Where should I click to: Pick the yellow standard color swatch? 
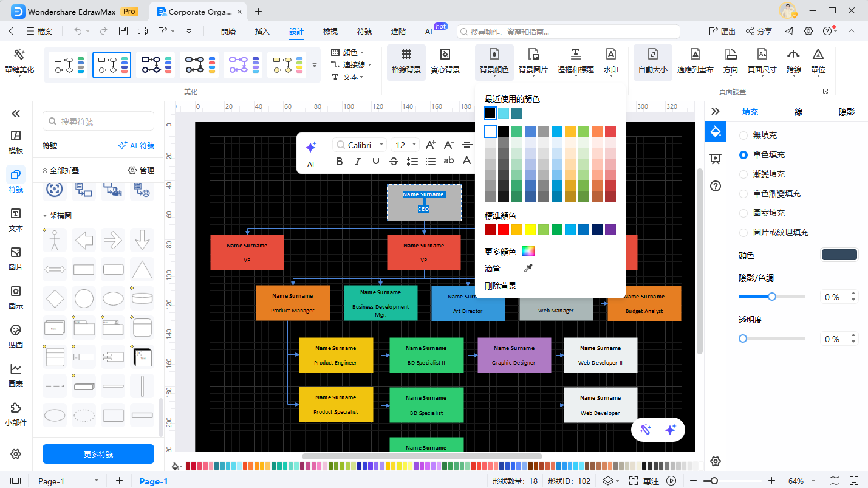coord(530,229)
